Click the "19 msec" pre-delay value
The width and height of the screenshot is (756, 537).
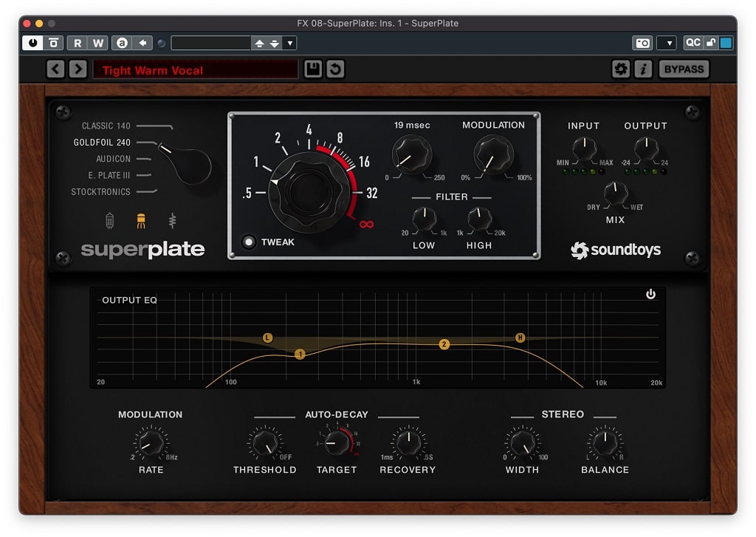pyautogui.click(x=412, y=126)
